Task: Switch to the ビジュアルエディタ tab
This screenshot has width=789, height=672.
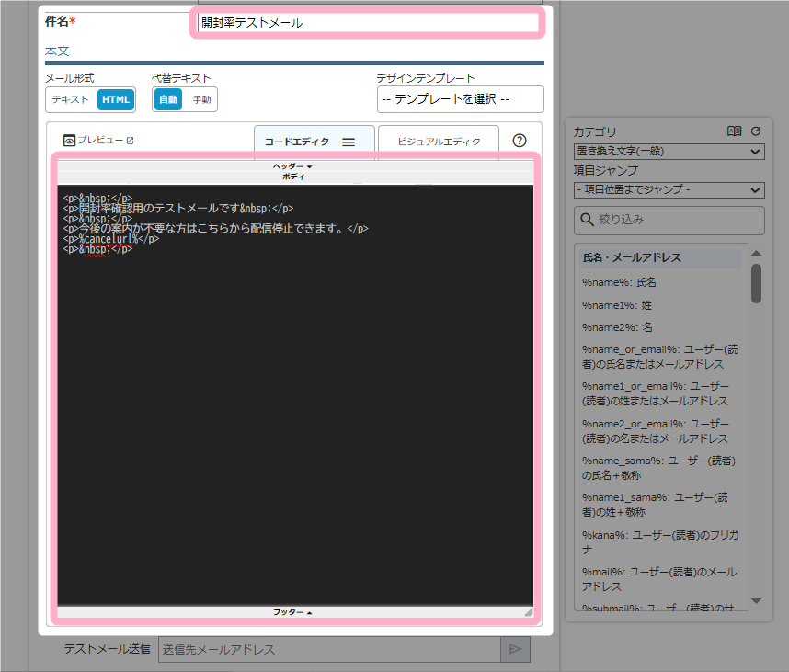Action: pyautogui.click(x=439, y=142)
